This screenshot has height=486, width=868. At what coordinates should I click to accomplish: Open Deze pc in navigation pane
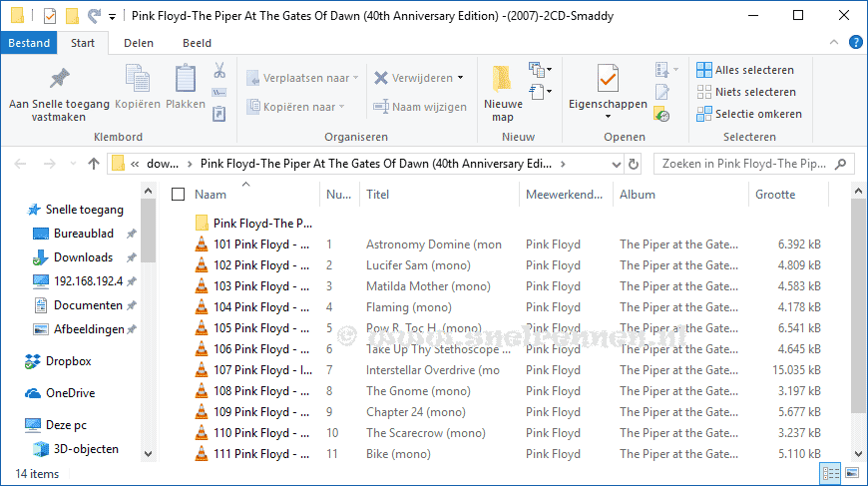(55, 425)
